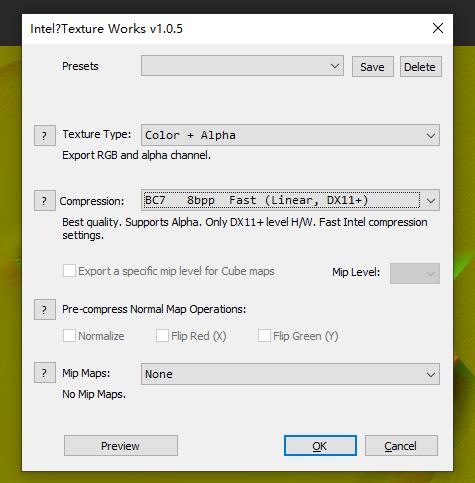Image resolution: width=475 pixels, height=483 pixels.
Task: Delete the selected preset
Action: click(x=421, y=67)
